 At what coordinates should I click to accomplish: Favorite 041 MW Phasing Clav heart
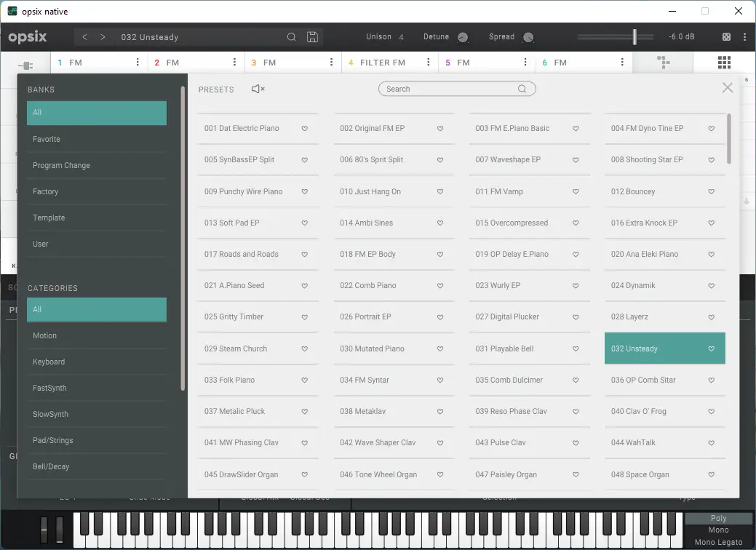305,443
